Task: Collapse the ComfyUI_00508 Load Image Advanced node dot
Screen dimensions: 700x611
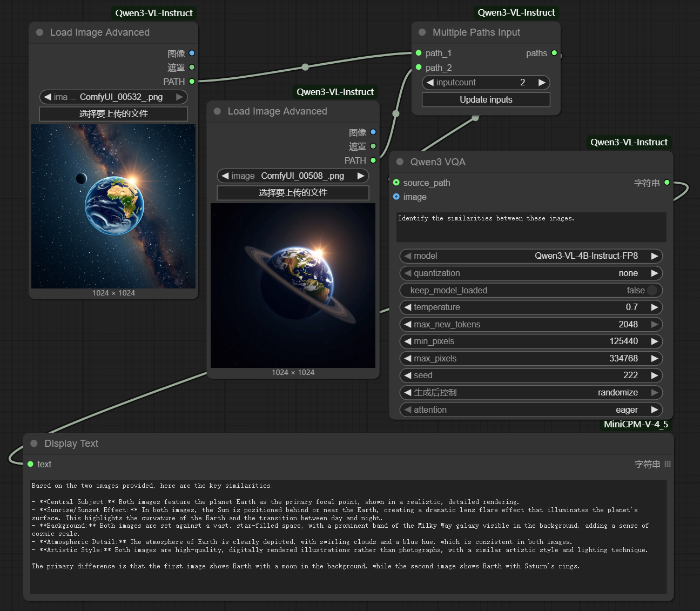Action: [217, 111]
